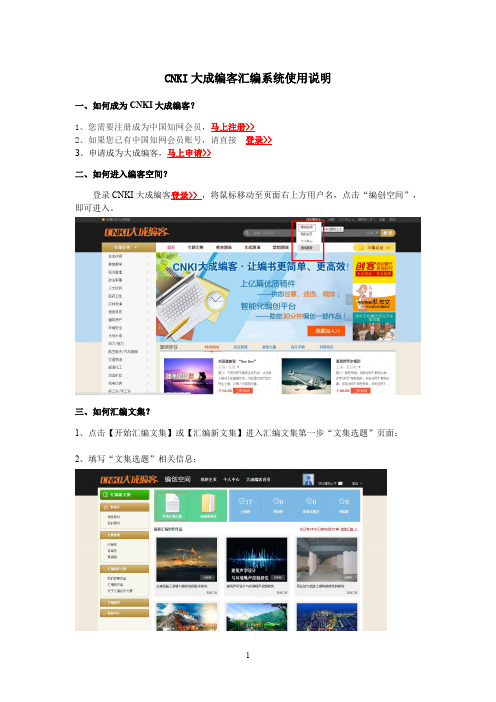Open 我的主页 in the 编创空间 top navigation
The height and width of the screenshot is (702, 496).
click(208, 479)
